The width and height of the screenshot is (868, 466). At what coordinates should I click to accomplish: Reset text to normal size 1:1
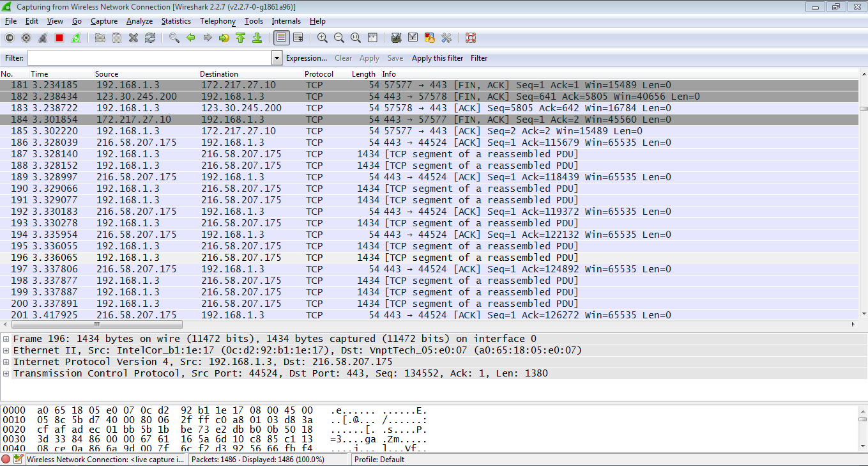point(356,38)
